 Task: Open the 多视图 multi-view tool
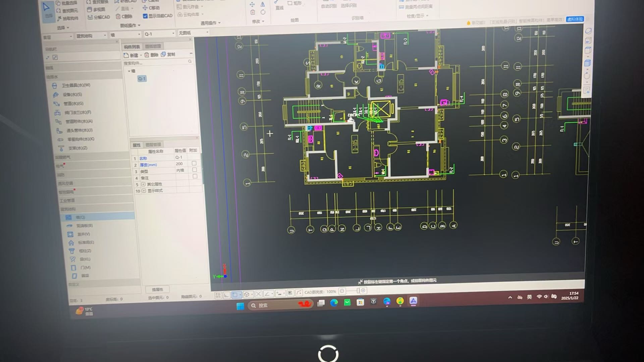click(96, 9)
